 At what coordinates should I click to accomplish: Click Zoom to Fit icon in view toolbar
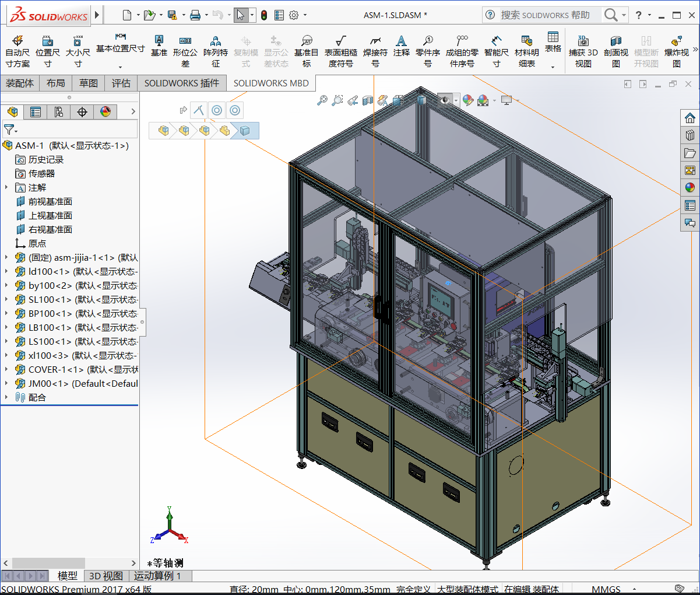coord(322,100)
